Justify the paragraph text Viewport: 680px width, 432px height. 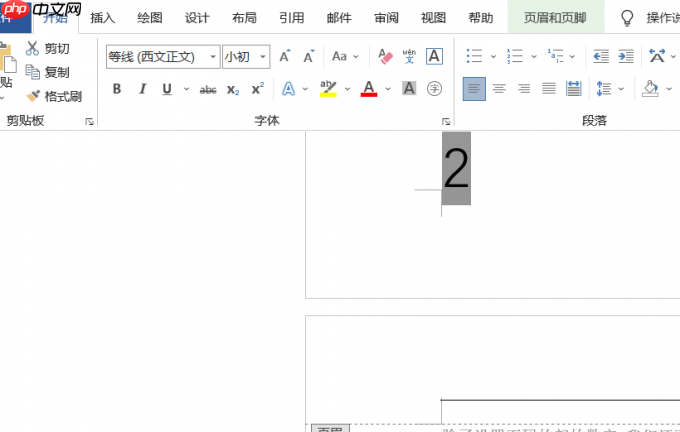click(549, 89)
